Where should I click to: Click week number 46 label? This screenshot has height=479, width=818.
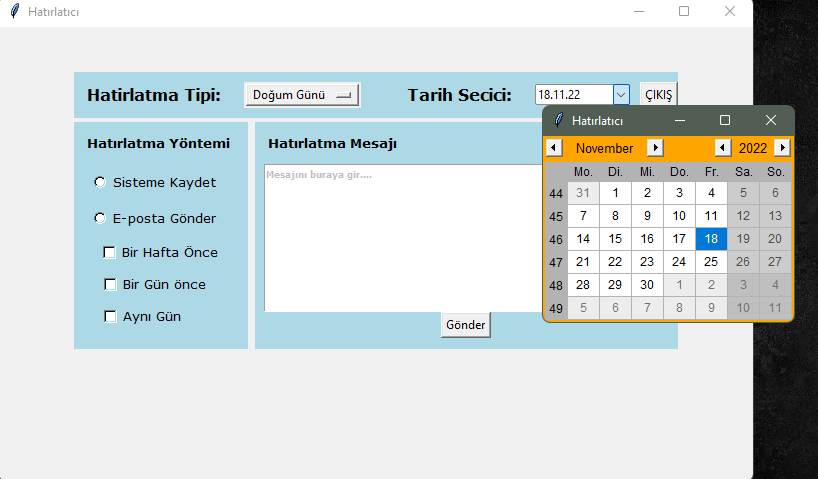[x=556, y=240]
